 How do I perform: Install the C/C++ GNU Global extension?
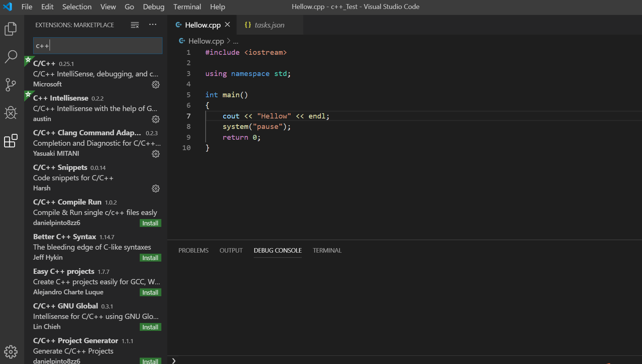click(x=151, y=327)
